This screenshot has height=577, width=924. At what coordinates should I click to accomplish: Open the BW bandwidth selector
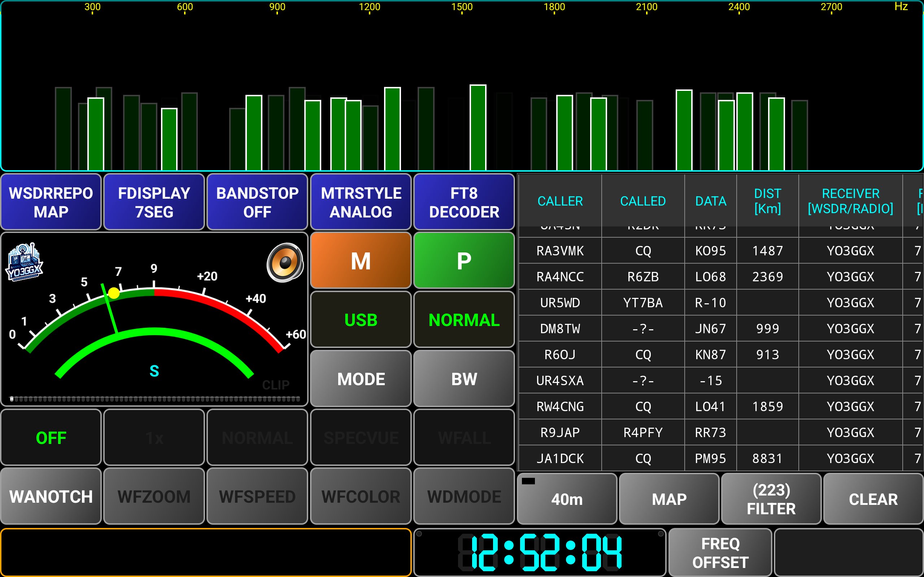[464, 379]
